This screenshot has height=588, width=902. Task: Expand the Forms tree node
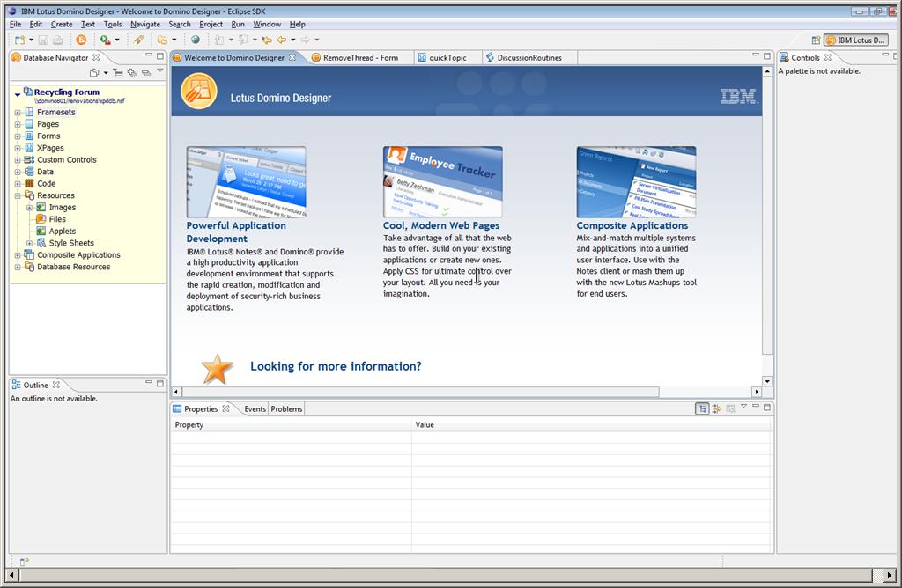(x=18, y=136)
